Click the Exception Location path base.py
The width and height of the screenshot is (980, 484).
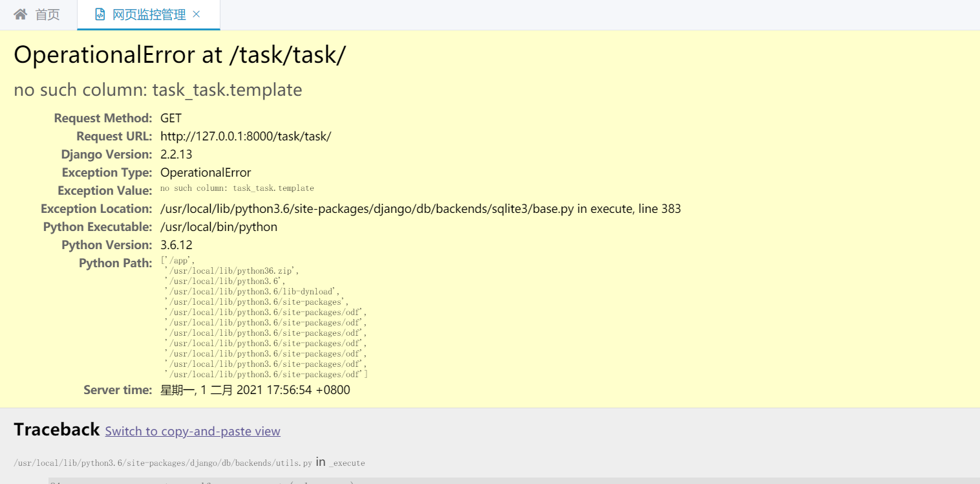click(x=420, y=208)
